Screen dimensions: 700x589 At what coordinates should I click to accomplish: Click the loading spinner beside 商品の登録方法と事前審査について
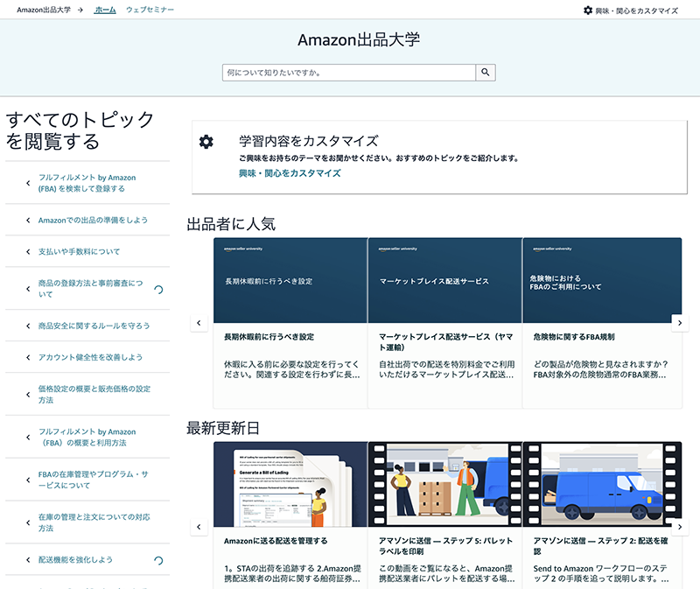click(x=158, y=290)
